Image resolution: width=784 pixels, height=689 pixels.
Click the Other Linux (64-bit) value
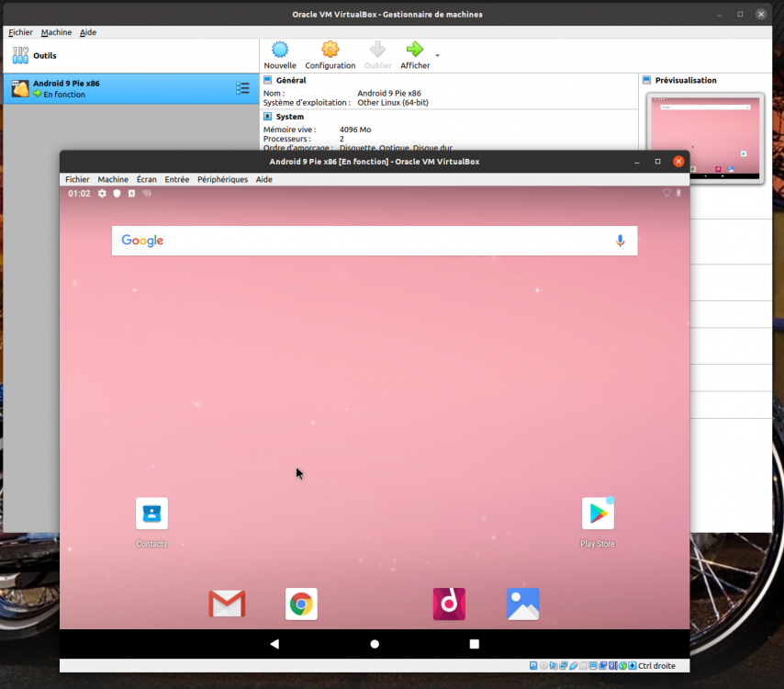click(393, 103)
